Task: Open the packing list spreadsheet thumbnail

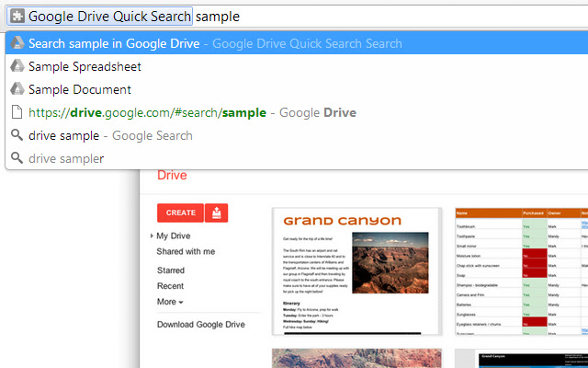Action: pyautogui.click(x=521, y=270)
